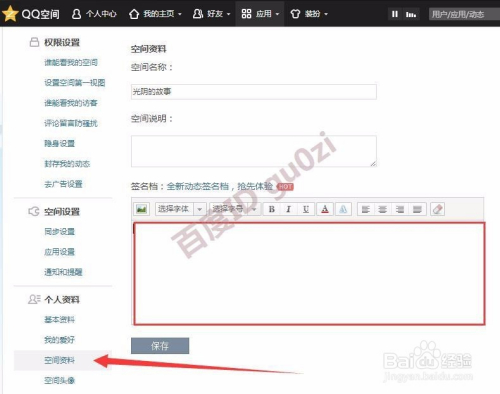Click the 个人资料 section icon

[34, 299]
